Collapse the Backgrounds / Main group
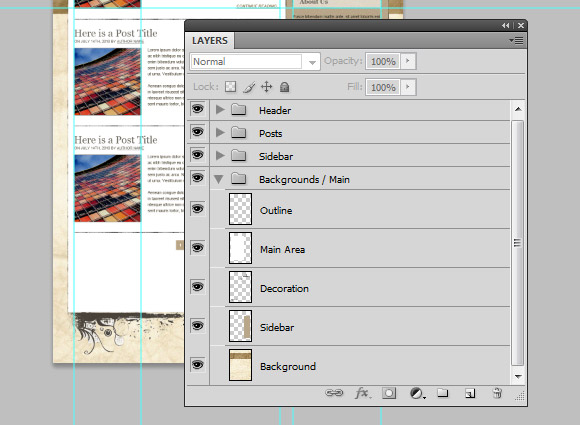The width and height of the screenshot is (580, 425). pyautogui.click(x=219, y=179)
